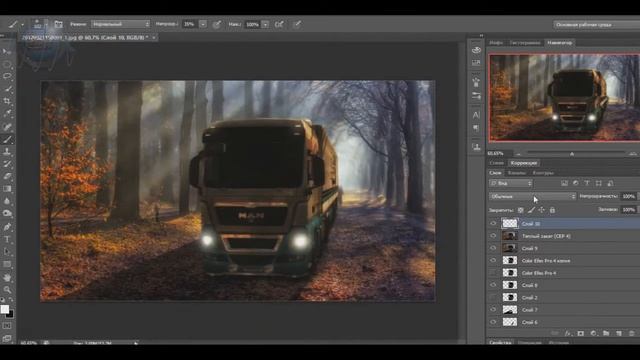Screen dimensions: 640x360
Task: Open the tool preset picker arrow
Action: (x=22, y=25)
